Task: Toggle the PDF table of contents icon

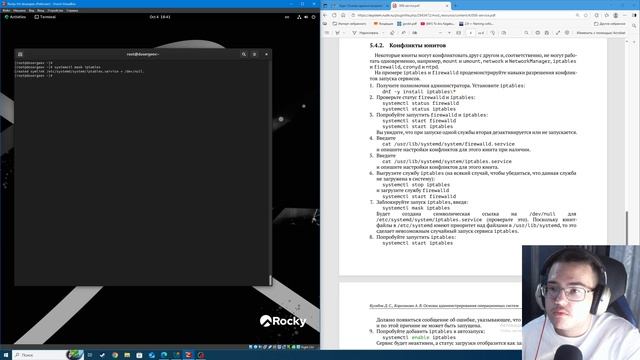Action: point(327,33)
